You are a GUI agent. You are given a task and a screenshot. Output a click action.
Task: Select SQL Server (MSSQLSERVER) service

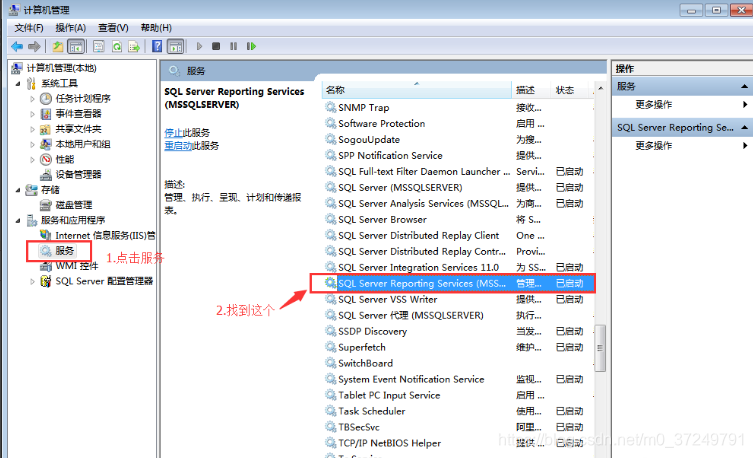pos(459,187)
